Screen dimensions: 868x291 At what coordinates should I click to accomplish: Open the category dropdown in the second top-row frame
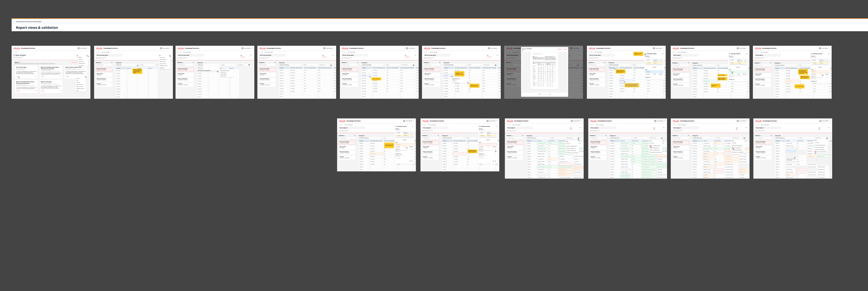[x=127, y=65]
